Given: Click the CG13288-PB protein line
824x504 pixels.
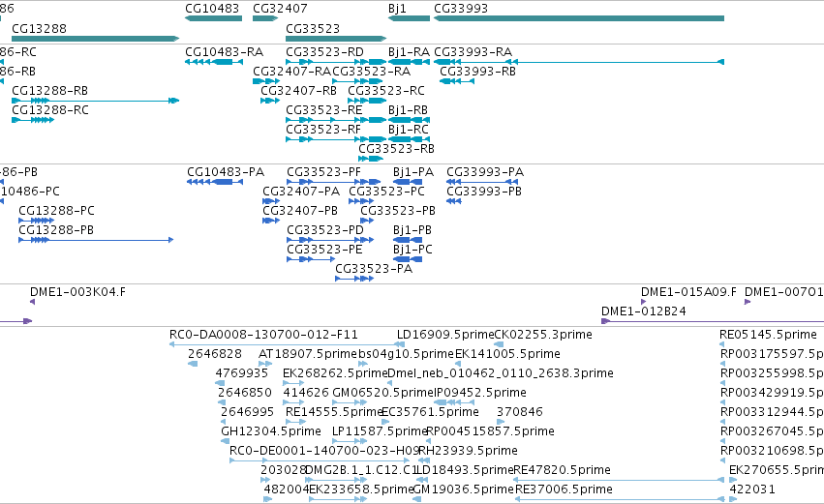Looking at the screenshot, I should point(96,240).
